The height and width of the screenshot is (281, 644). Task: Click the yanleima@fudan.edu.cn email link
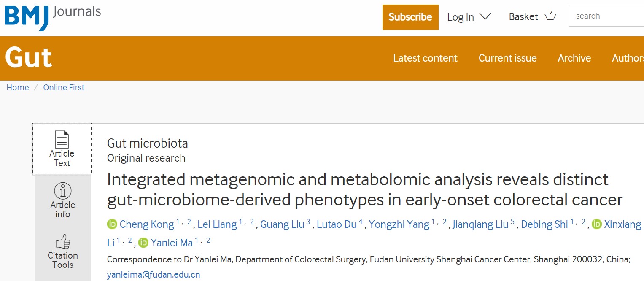154,275
